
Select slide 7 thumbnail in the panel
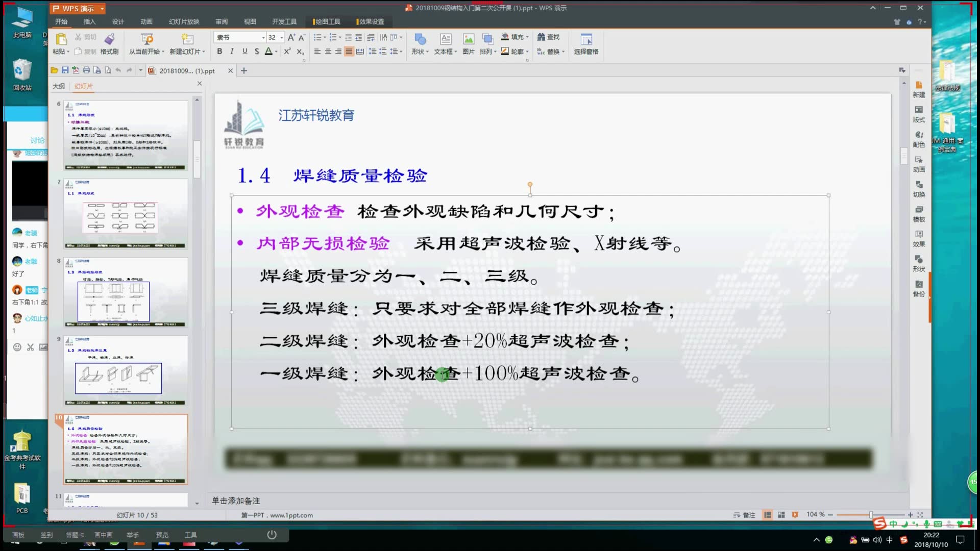[125, 213]
